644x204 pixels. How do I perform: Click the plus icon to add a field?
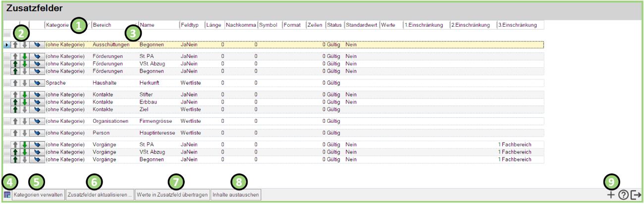(x=611, y=195)
